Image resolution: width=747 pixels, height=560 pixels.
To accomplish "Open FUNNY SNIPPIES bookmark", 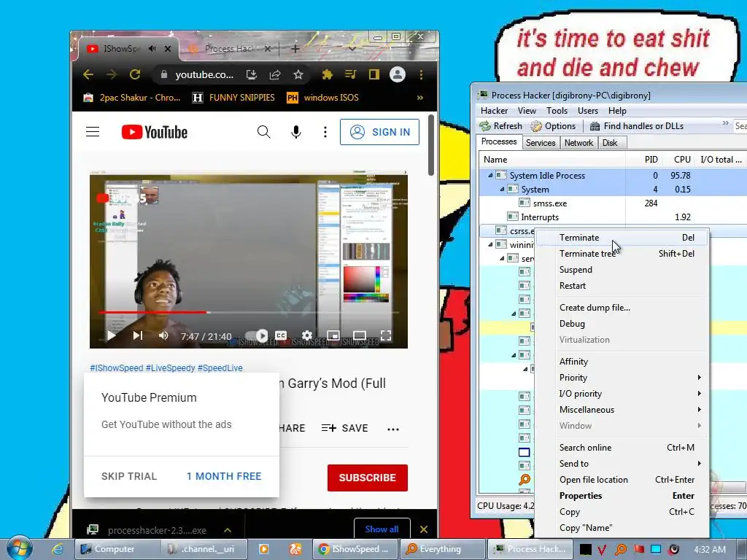I will 233,98.
